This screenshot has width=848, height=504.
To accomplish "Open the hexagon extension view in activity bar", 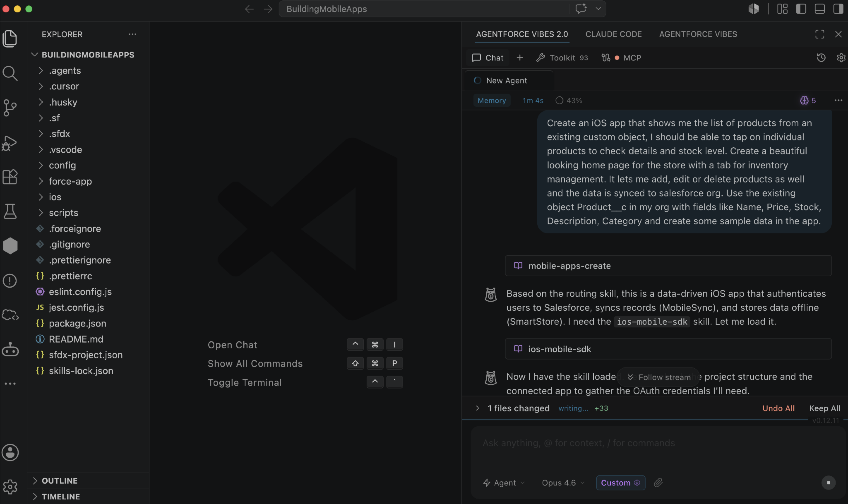I will coord(10,246).
